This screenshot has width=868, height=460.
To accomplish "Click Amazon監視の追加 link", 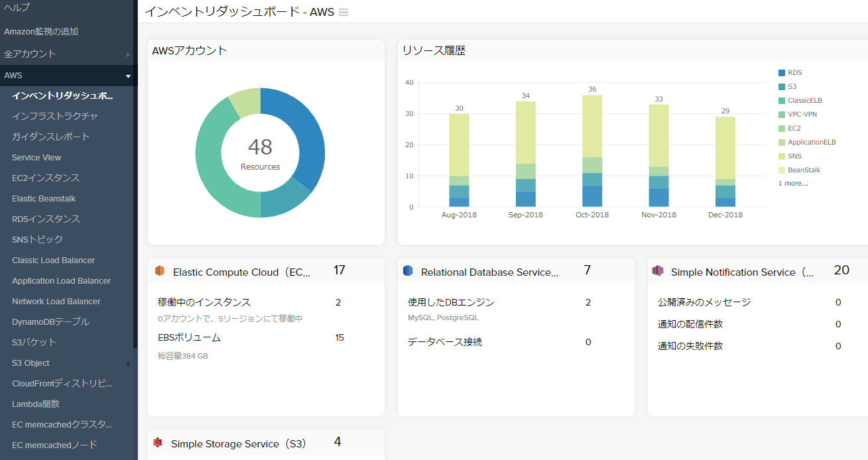I will tap(41, 31).
